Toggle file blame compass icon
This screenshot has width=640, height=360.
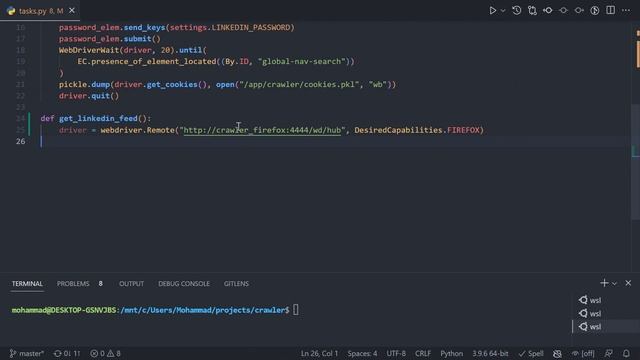coord(595,11)
